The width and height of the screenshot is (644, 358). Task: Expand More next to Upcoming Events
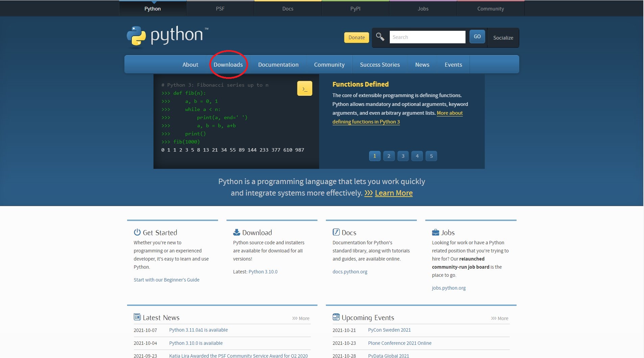(503, 318)
